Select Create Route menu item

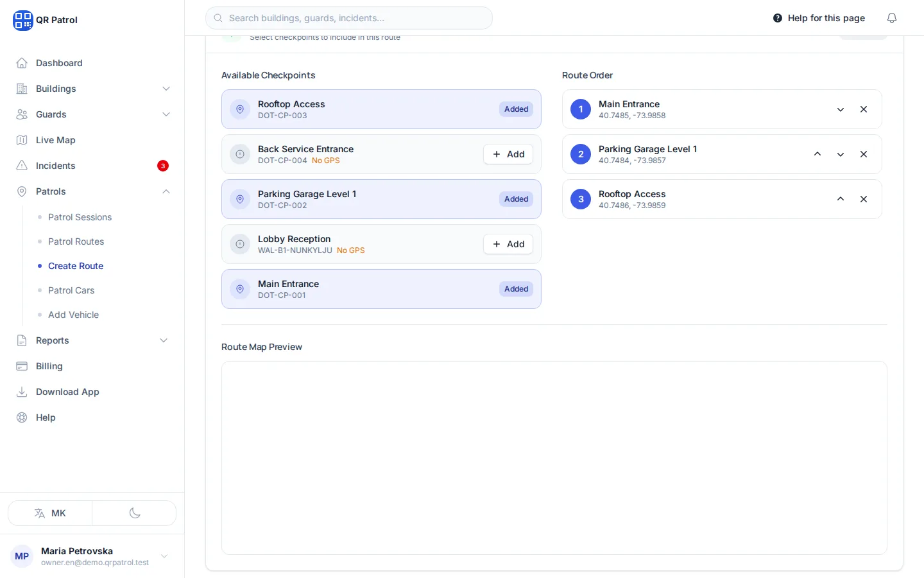pyautogui.click(x=76, y=266)
